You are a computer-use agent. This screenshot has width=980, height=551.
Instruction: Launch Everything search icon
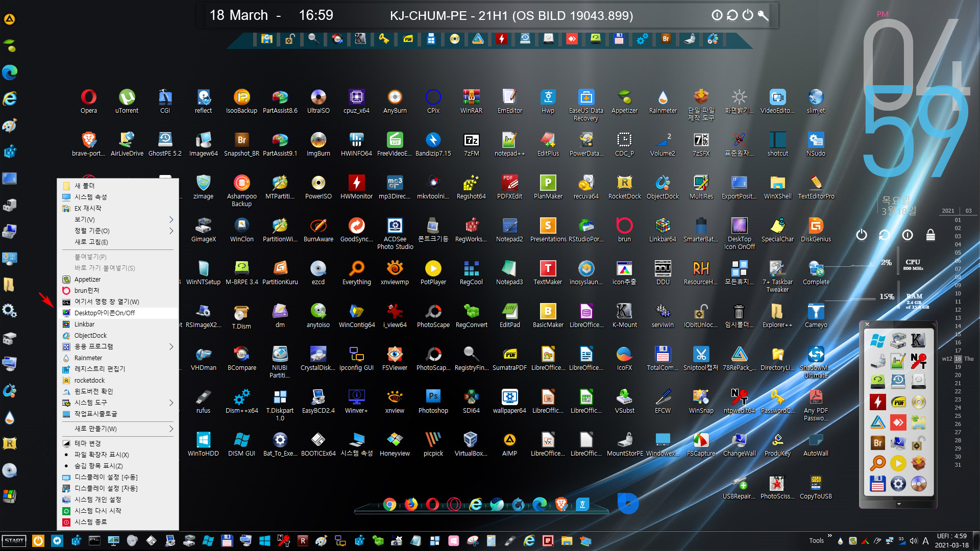pos(356,272)
